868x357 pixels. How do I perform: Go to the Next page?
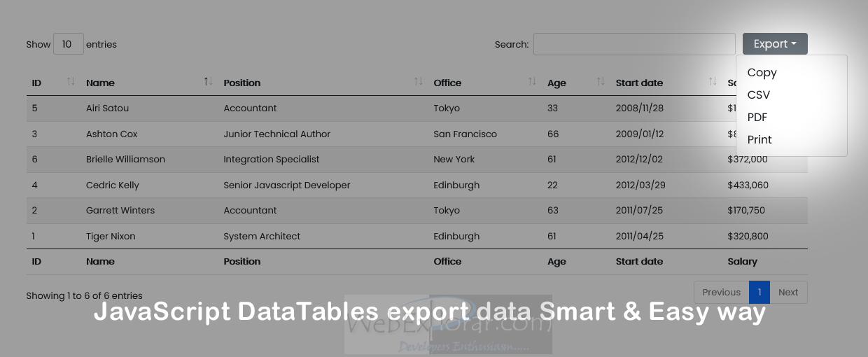(x=788, y=293)
